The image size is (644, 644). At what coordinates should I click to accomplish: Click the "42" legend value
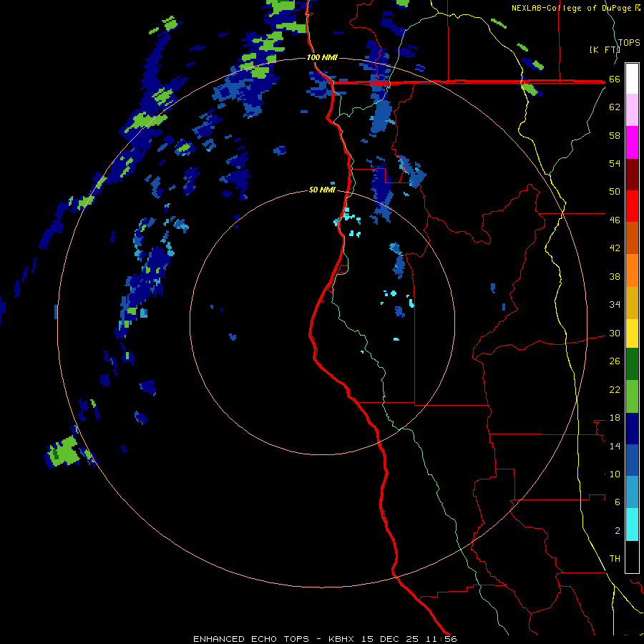tap(615, 248)
